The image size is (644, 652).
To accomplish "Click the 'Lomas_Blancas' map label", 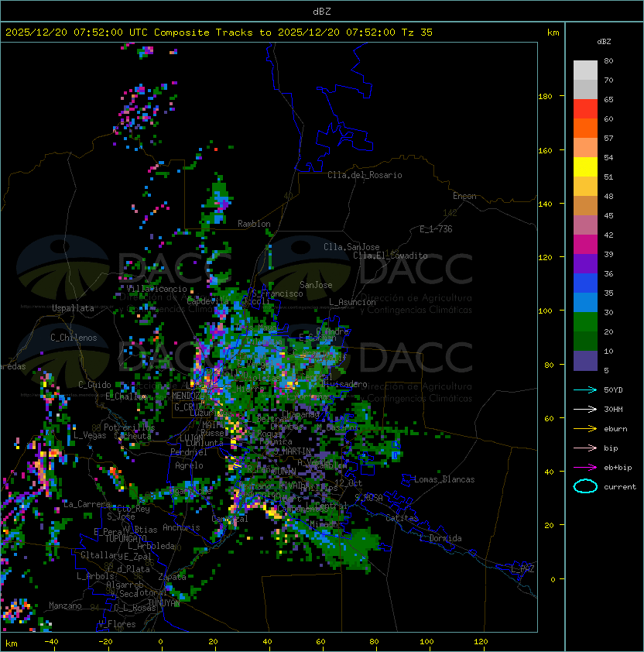I will [x=444, y=479].
